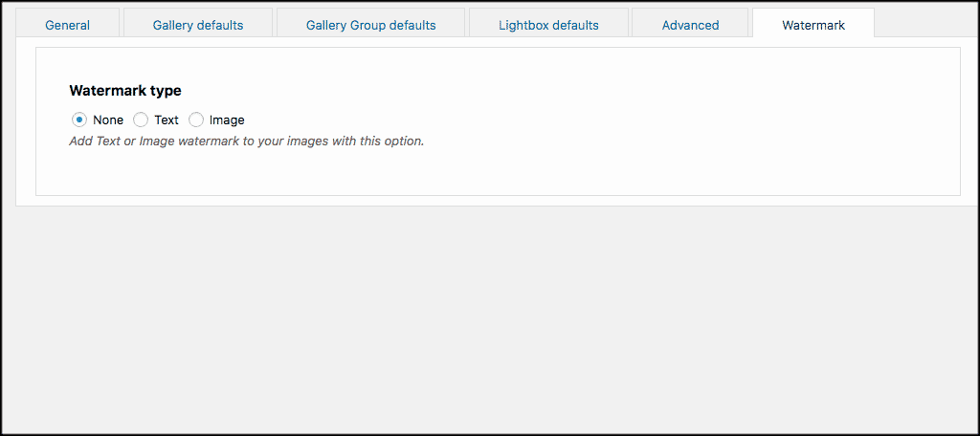Open the Advanced settings tab
The image size is (980, 436).
[690, 25]
